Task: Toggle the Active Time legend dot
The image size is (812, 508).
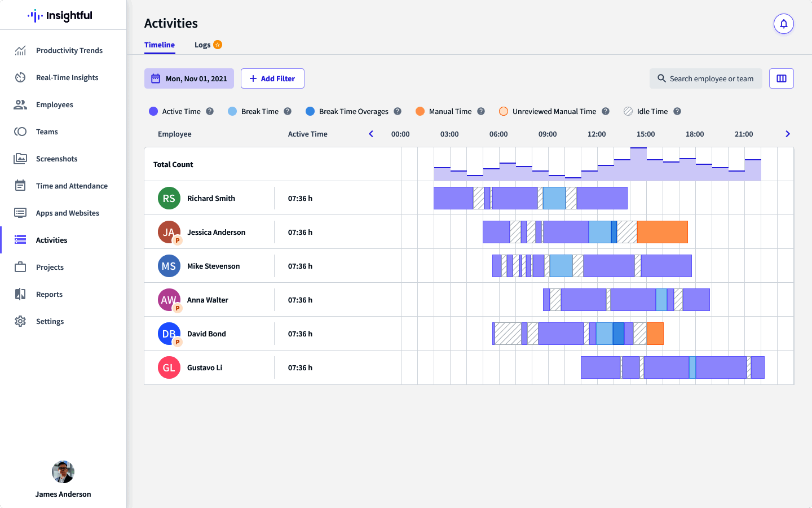Action: pos(153,111)
